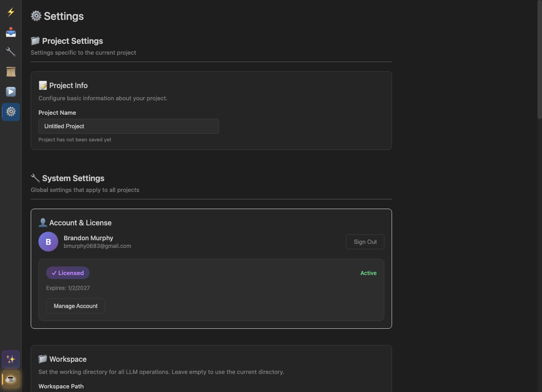Viewport: 542px width, 392px height.
Task: Open the sparkles AI assistant panel
Action: pos(10,359)
